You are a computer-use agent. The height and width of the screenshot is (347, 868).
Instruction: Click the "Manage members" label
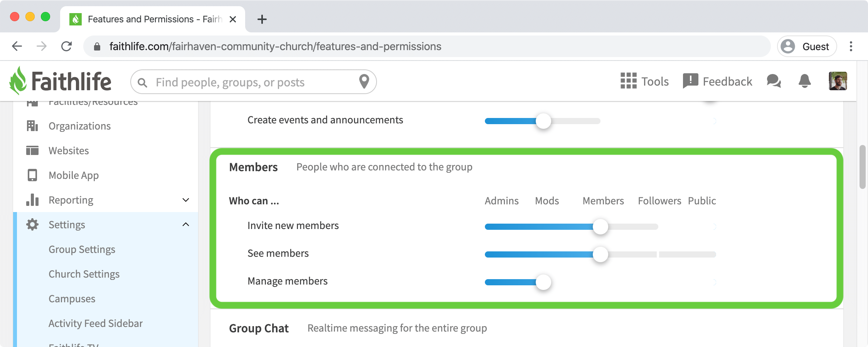(288, 281)
